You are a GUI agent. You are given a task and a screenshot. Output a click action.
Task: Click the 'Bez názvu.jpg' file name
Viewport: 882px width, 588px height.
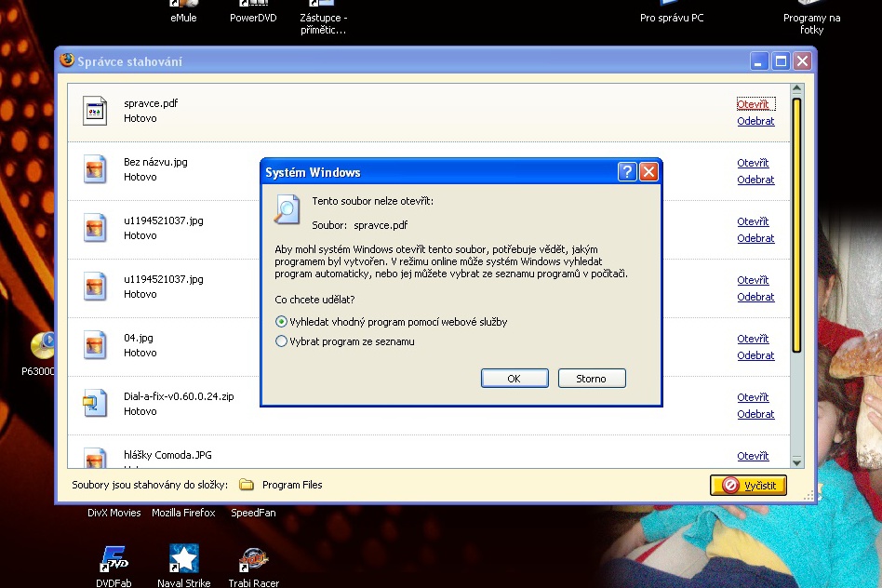pyautogui.click(x=155, y=162)
